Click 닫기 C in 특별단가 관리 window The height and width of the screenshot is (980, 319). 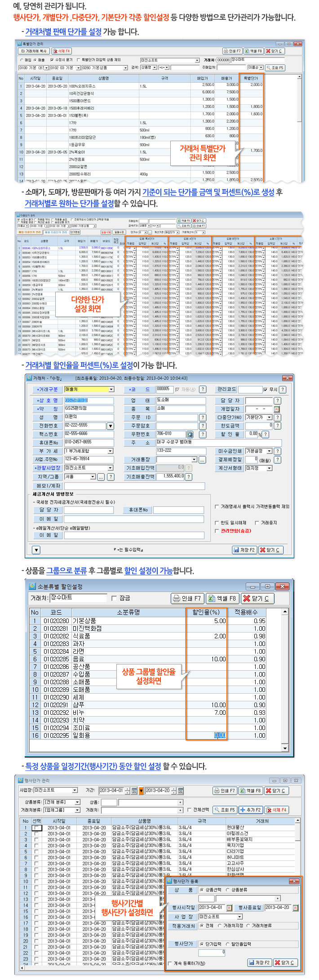(275, 51)
